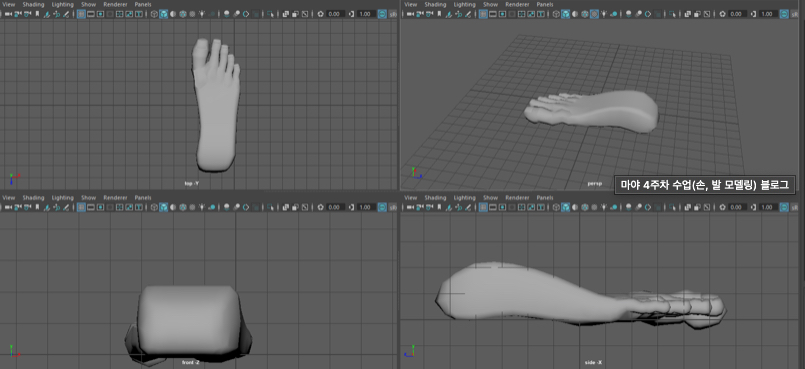The image size is (805, 369).
Task: Click 2D Pan/Zoom icon in top panel
Action: [56, 14]
